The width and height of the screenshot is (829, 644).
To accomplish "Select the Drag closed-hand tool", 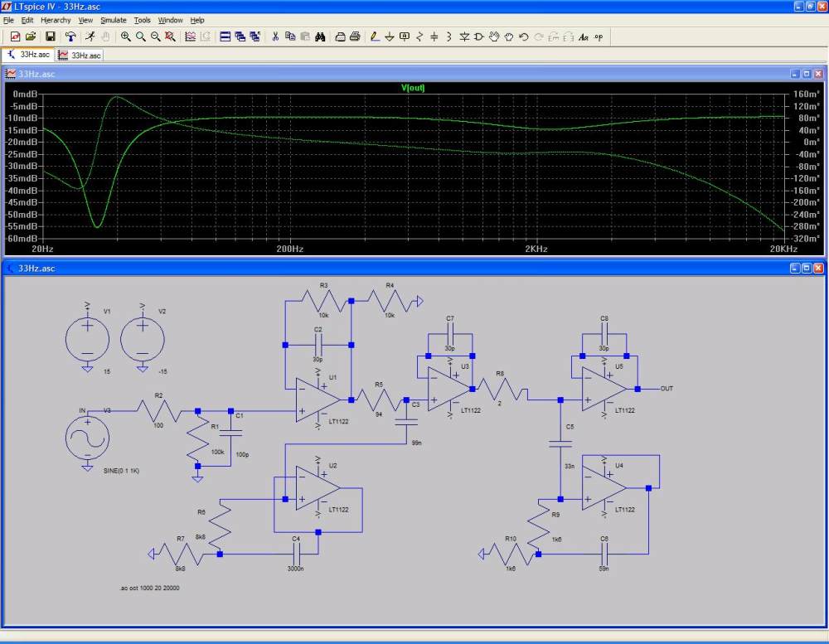I will click(x=509, y=36).
